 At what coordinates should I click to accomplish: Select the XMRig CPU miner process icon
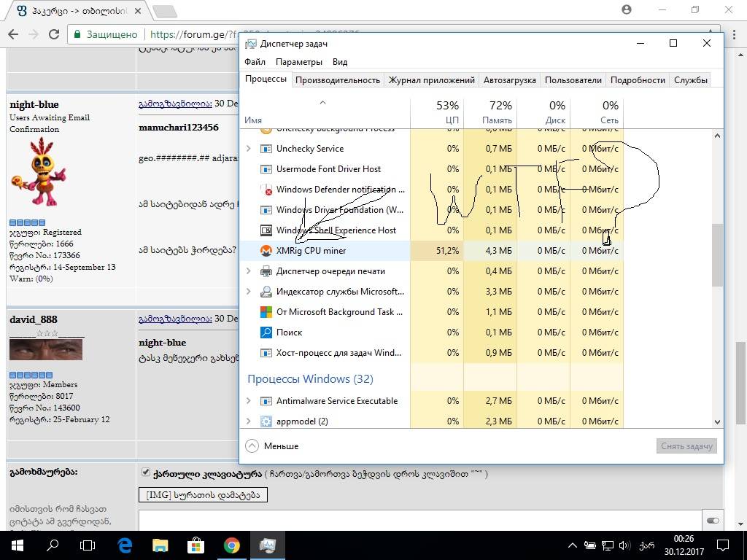pos(266,251)
